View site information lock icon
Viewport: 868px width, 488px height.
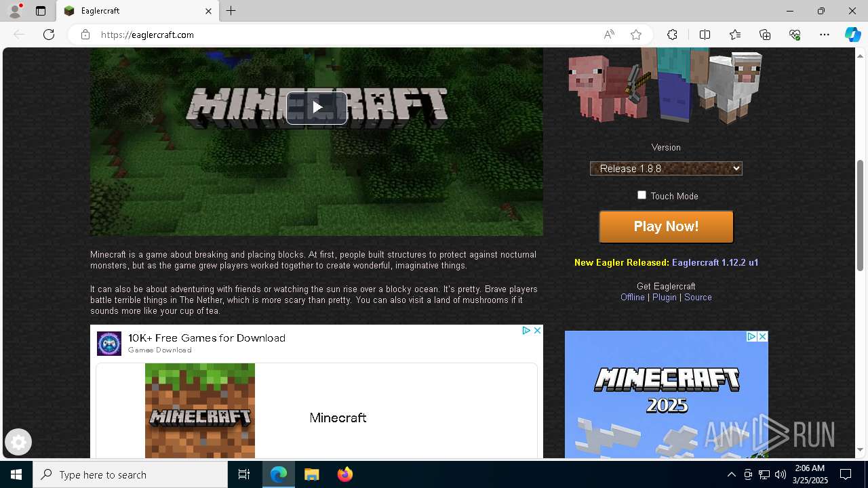tap(85, 35)
